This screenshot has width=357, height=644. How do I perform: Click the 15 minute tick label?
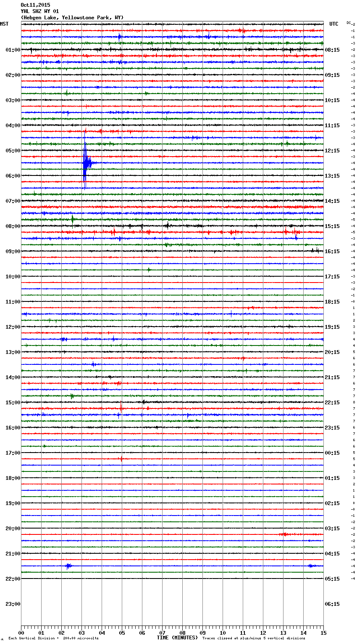coord(323,633)
